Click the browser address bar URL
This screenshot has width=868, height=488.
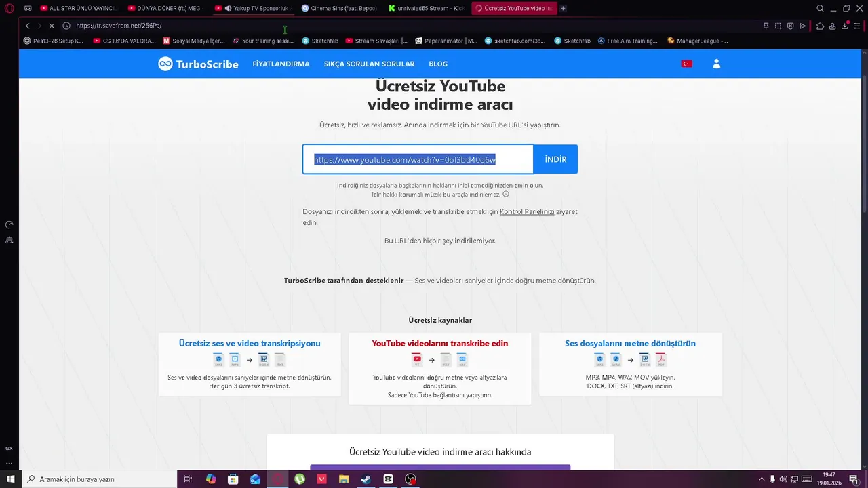click(119, 26)
